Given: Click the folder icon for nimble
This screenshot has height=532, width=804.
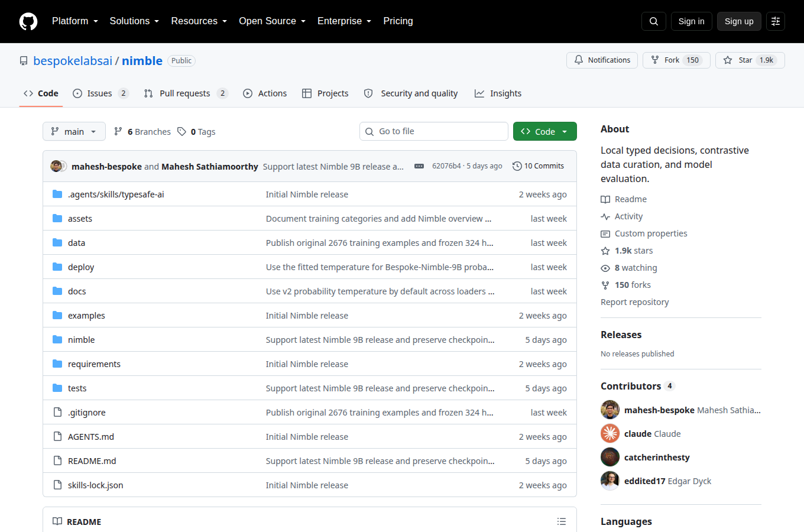Looking at the screenshot, I should coord(57,339).
